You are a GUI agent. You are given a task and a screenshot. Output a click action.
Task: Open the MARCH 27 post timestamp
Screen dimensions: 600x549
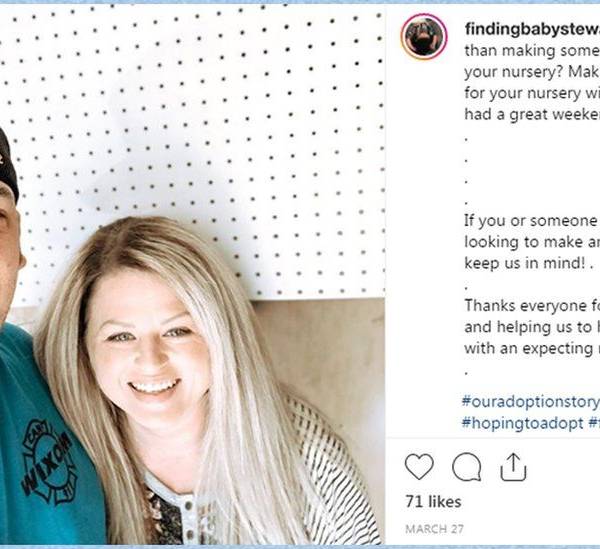(432, 527)
